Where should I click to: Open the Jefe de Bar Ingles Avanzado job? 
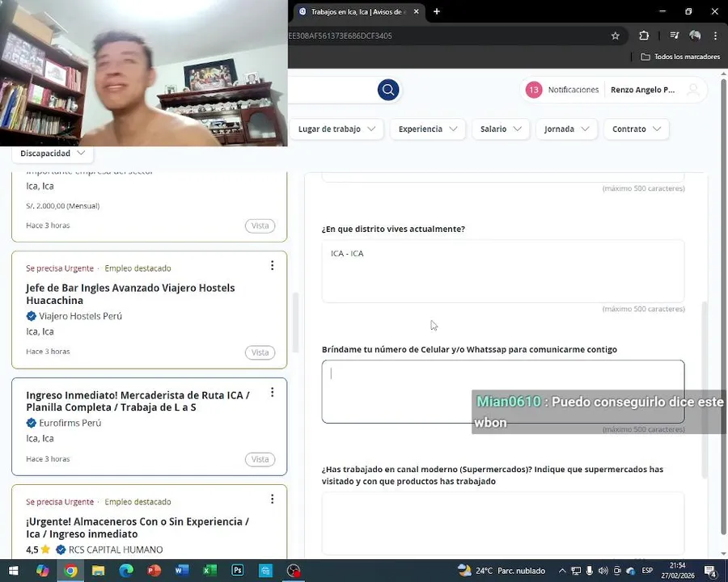tap(130, 293)
